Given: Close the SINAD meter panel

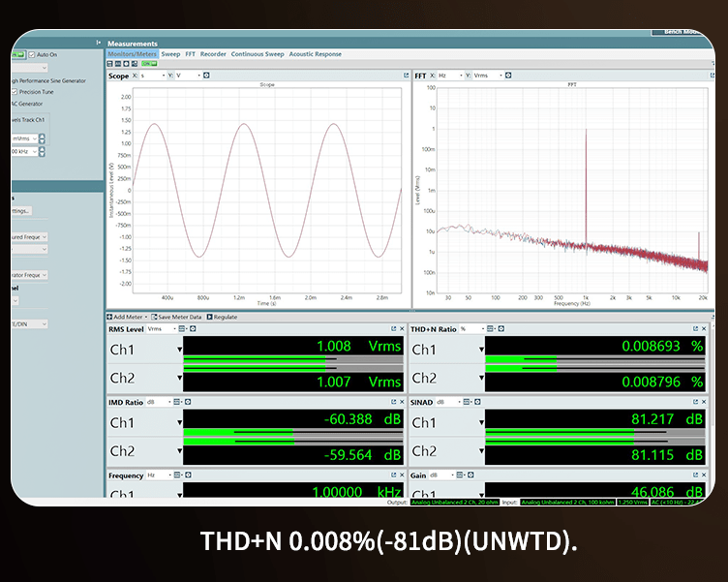Looking at the screenshot, I should point(706,401).
